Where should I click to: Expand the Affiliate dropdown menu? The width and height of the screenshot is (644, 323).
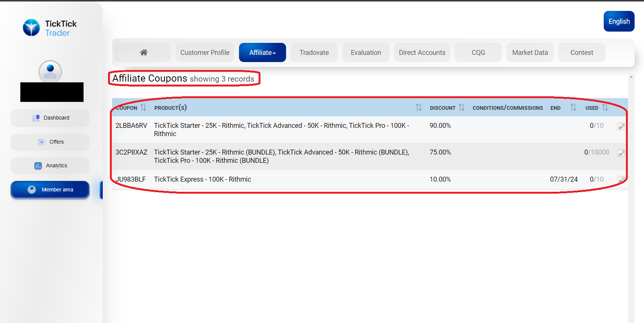point(262,52)
